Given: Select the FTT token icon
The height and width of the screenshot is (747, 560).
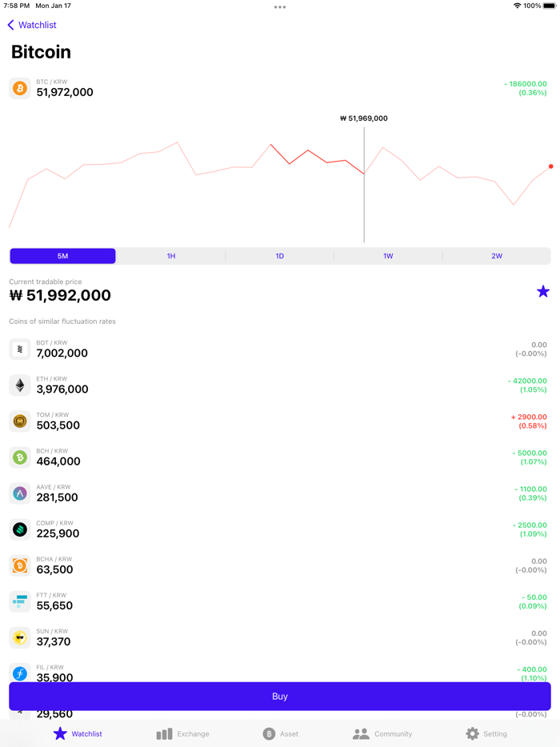Looking at the screenshot, I should (19, 601).
